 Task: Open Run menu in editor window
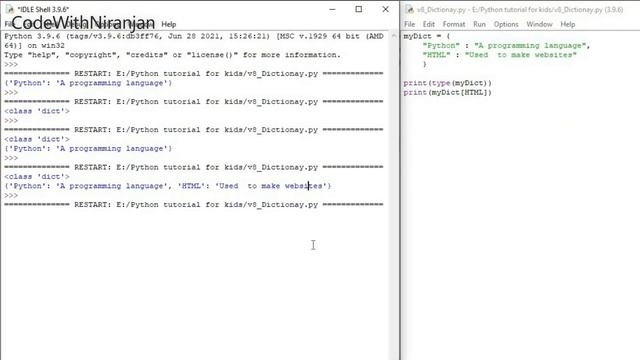pyautogui.click(x=479, y=24)
